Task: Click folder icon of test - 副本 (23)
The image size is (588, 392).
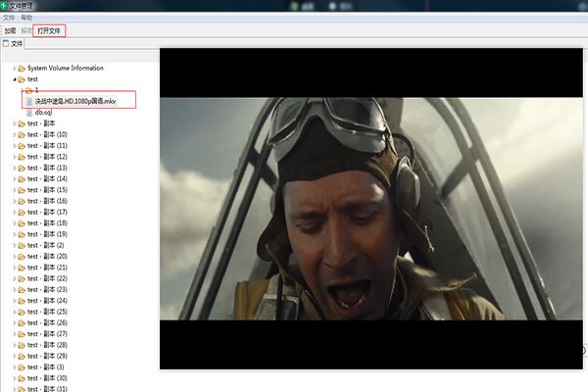Action: pyautogui.click(x=22, y=290)
